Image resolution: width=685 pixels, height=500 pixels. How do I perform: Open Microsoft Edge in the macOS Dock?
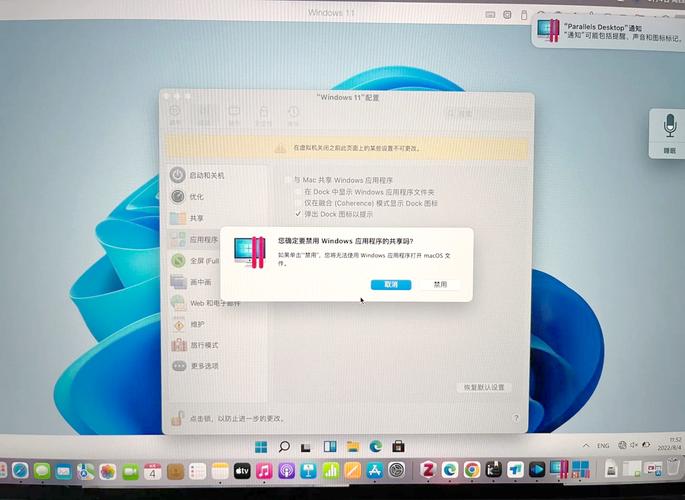[x=450, y=470]
